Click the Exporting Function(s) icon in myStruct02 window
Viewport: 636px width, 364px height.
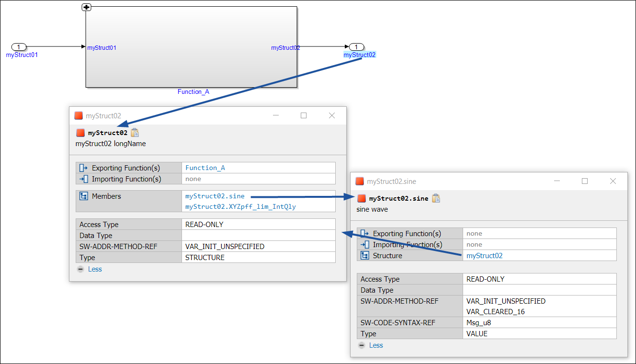tap(84, 168)
